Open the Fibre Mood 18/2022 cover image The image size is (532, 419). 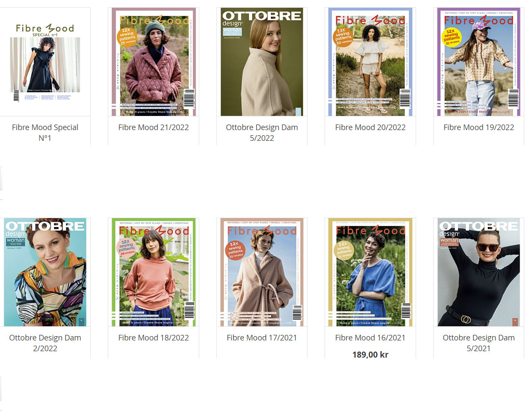tap(153, 272)
